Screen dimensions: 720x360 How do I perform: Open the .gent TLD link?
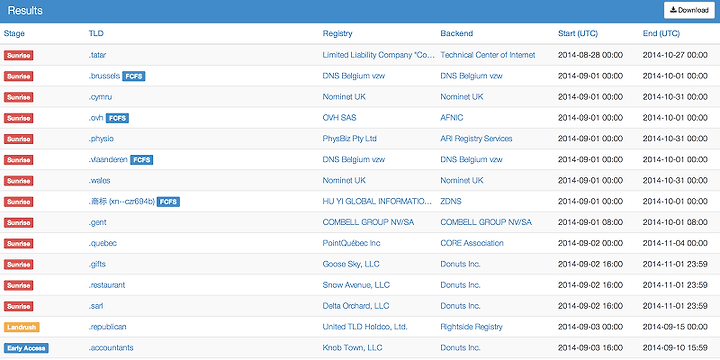pos(97,222)
